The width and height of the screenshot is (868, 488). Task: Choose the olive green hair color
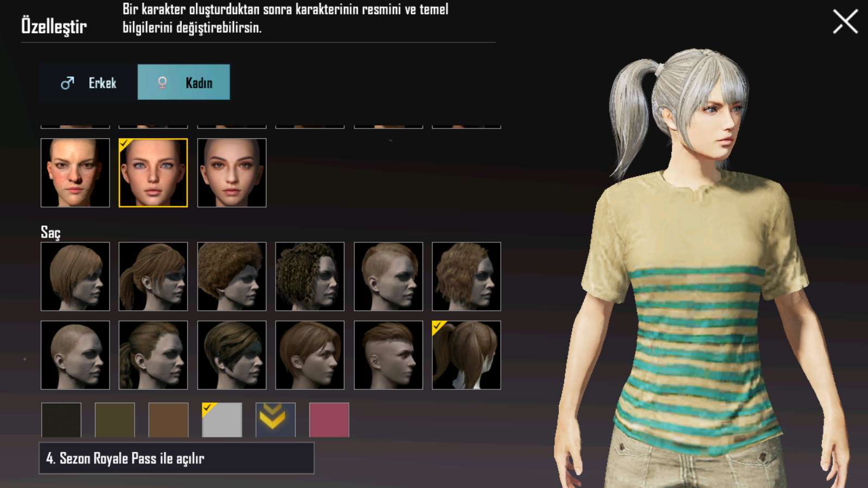[115, 420]
